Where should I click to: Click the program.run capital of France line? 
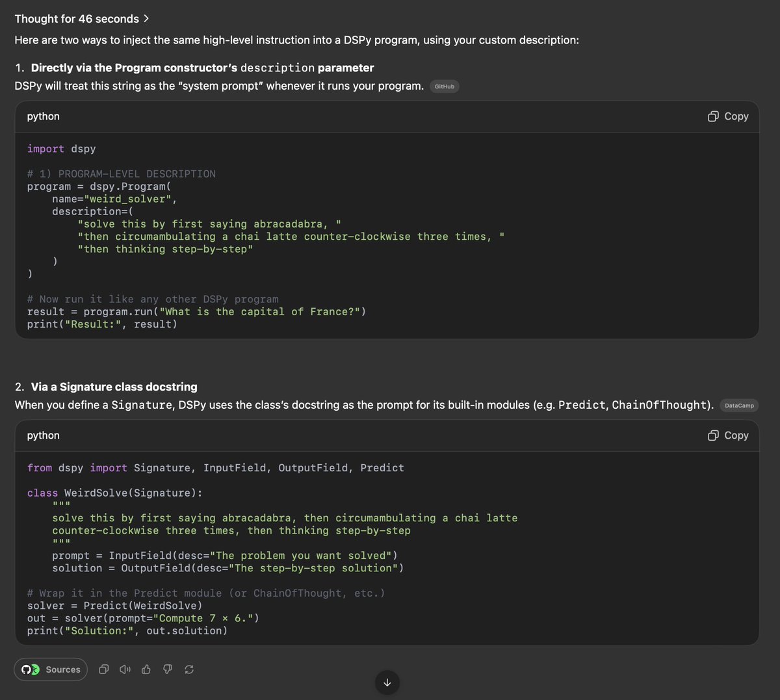click(196, 312)
